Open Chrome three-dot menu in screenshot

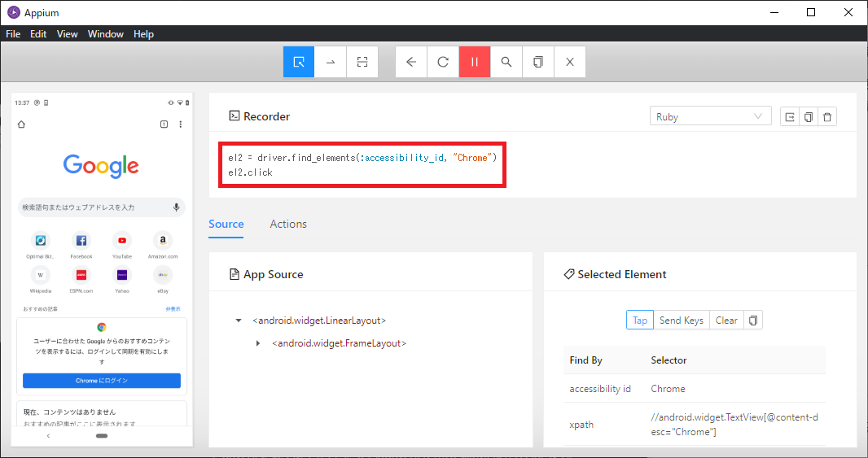click(181, 124)
